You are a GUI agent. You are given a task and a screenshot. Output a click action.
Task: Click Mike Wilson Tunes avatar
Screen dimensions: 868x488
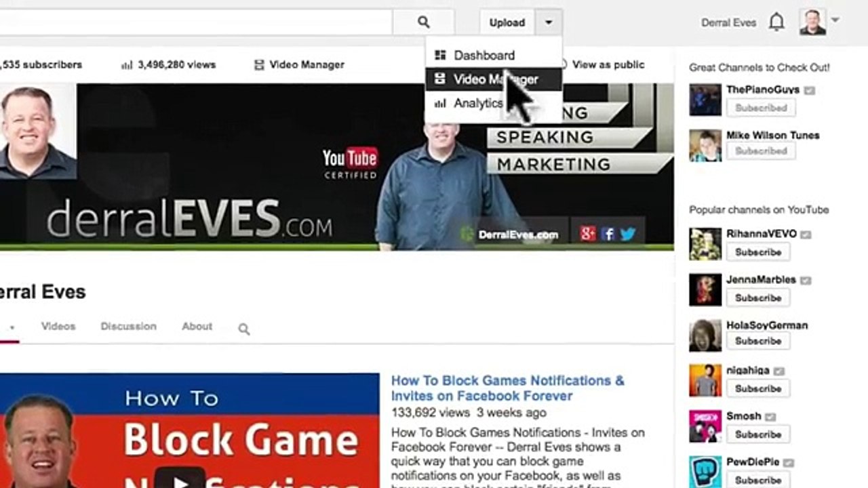click(705, 146)
